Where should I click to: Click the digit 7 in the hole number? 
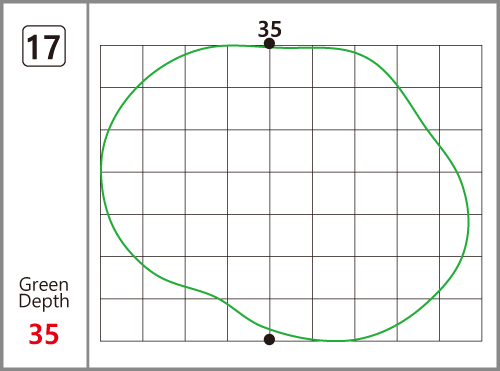coord(51,47)
